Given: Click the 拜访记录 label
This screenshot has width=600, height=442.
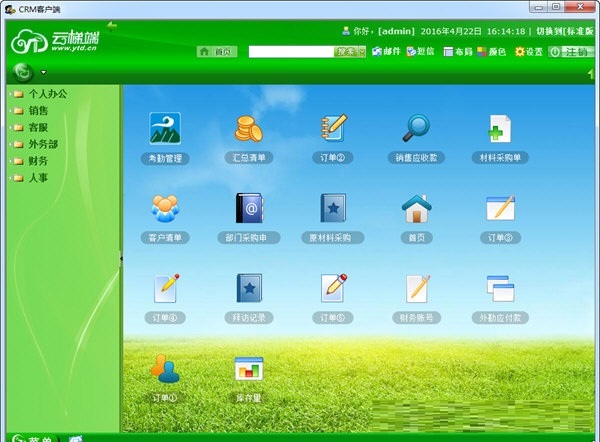Looking at the screenshot, I should point(249,318).
